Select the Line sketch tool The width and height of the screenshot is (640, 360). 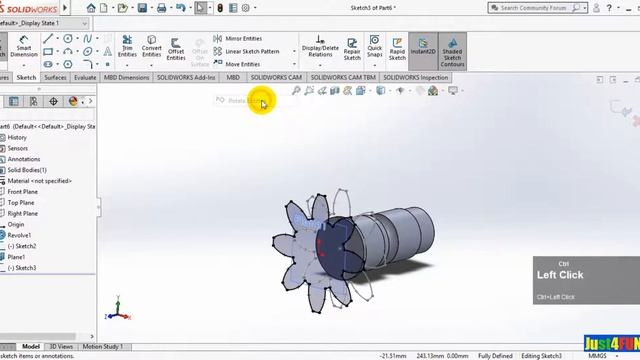(48, 39)
